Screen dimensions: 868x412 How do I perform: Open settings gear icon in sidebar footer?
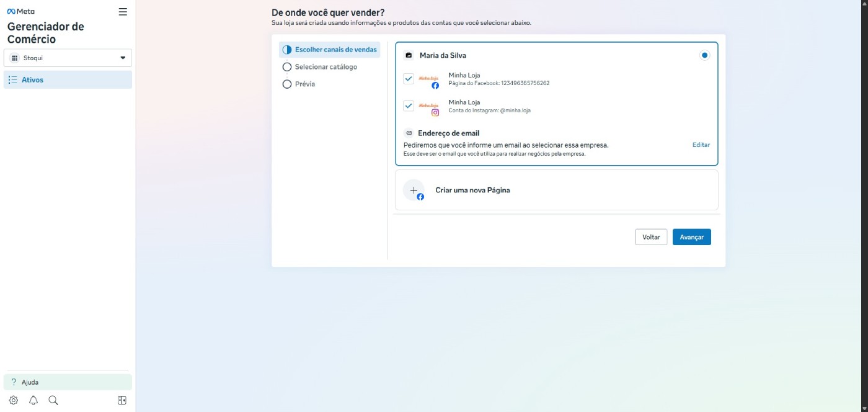pyautogui.click(x=14, y=400)
